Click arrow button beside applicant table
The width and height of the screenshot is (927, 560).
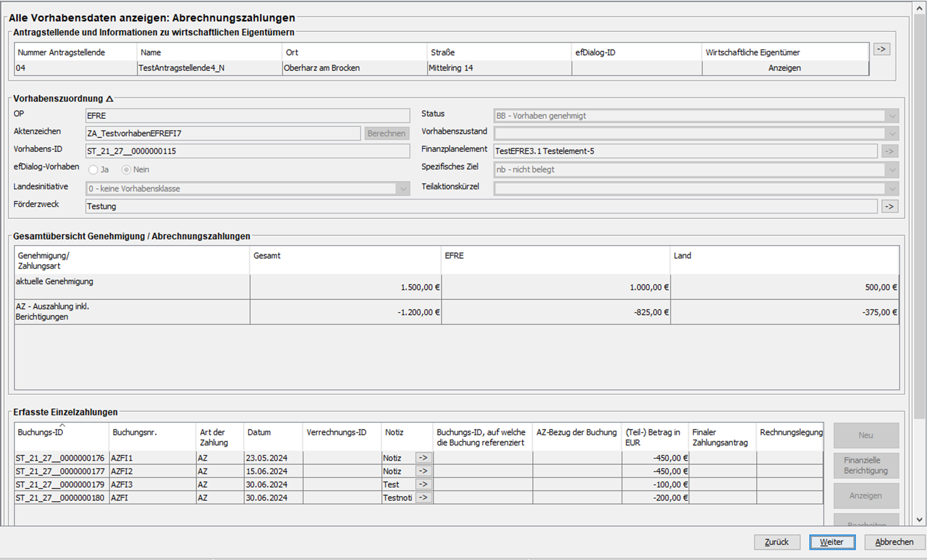point(881,49)
